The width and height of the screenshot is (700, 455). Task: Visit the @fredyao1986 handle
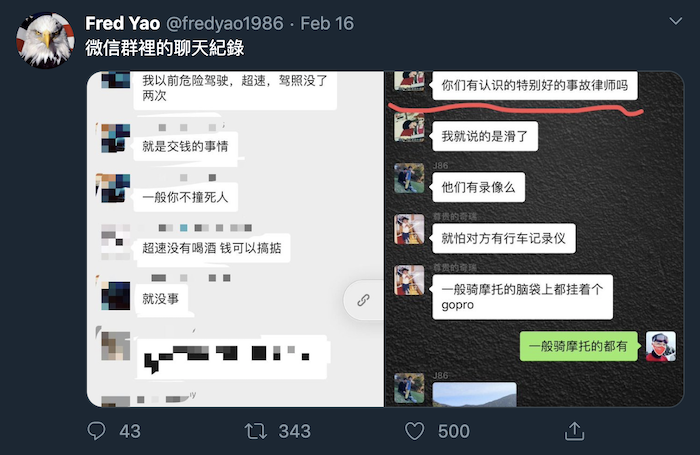[225, 23]
